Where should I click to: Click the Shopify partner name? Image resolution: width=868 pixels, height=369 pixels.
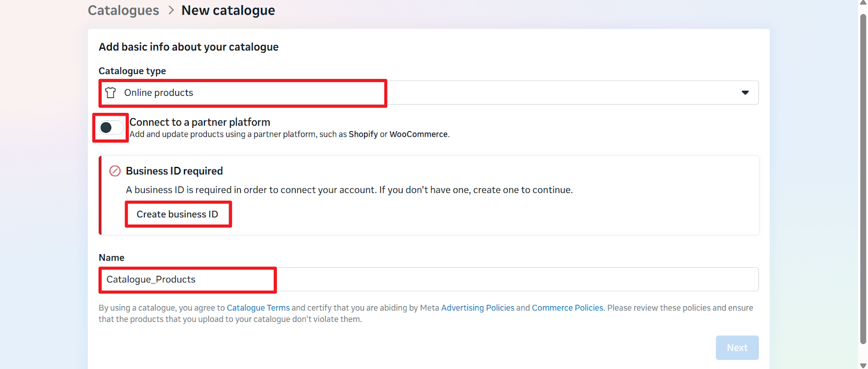[x=363, y=134]
